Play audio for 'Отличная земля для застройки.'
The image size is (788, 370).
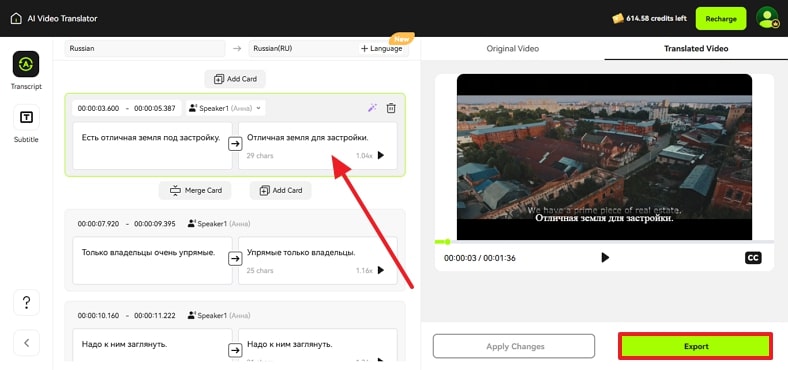click(x=380, y=155)
